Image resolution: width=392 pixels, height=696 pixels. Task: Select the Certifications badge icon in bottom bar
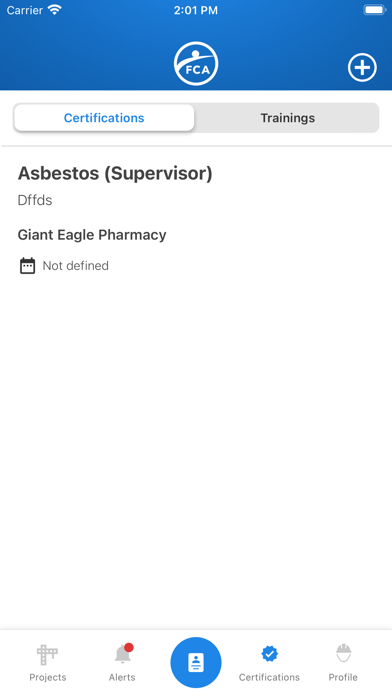pyautogui.click(x=269, y=654)
